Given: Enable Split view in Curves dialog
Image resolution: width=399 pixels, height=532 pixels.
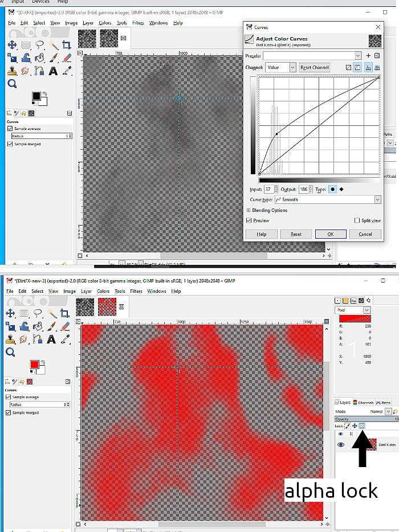Looking at the screenshot, I should (x=357, y=220).
